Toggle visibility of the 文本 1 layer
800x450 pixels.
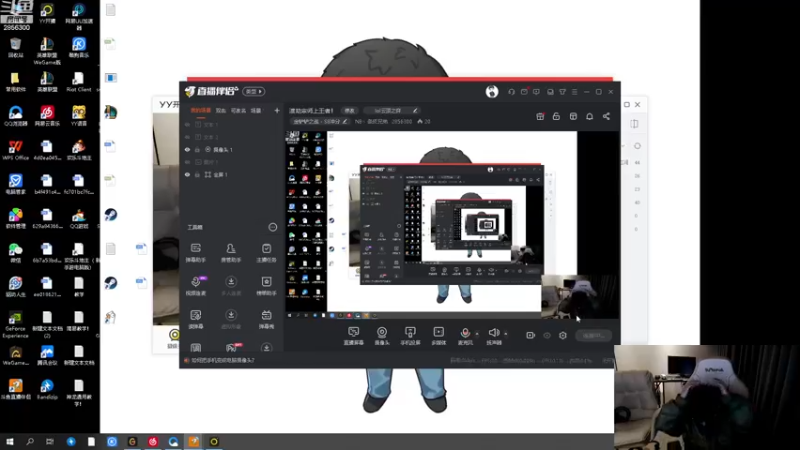point(187,124)
